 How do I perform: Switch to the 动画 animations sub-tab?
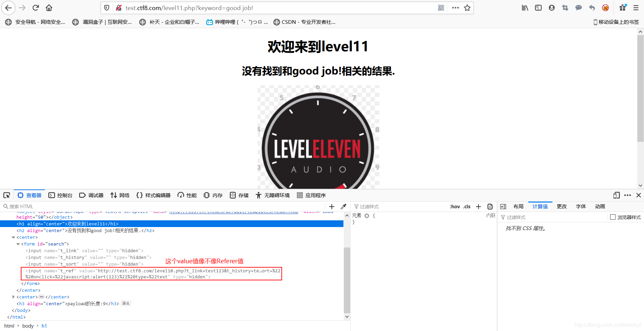tap(600, 207)
